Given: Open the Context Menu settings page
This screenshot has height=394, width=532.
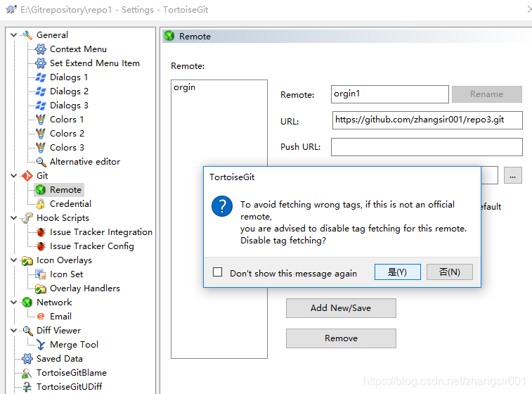Looking at the screenshot, I should [x=78, y=49].
